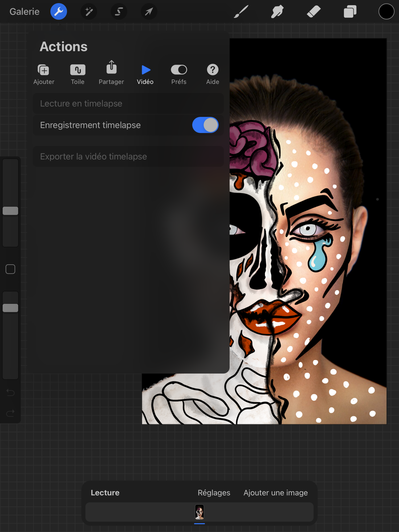
Task: Select the Selection S-shaped tool
Action: pyautogui.click(x=119, y=12)
